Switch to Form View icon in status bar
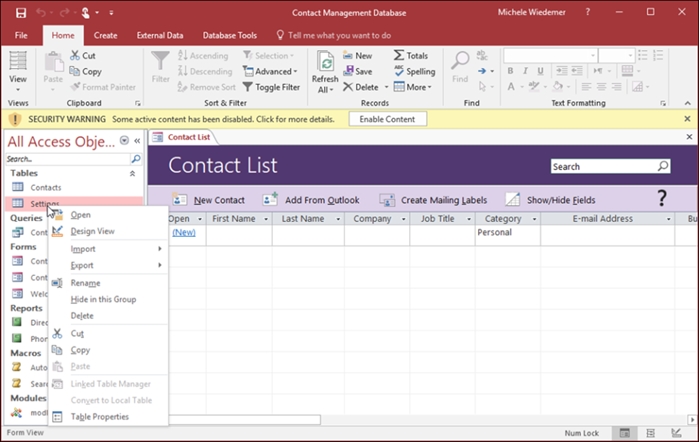Image resolution: width=699 pixels, height=442 pixels. pos(625,433)
